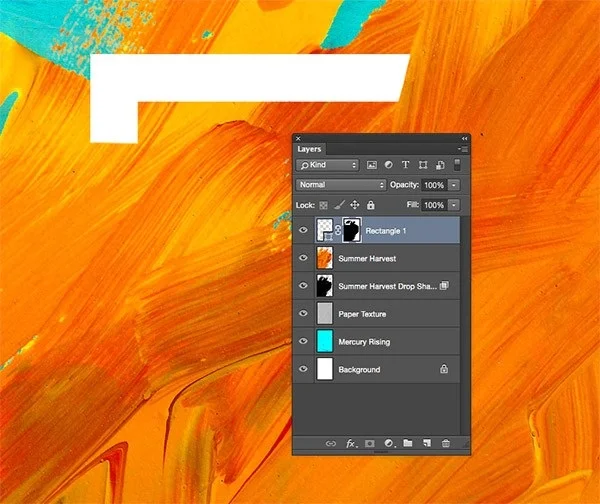Image resolution: width=600 pixels, height=504 pixels.
Task: Click Rectangle 1 layer mask thumbnail
Action: click(x=351, y=230)
